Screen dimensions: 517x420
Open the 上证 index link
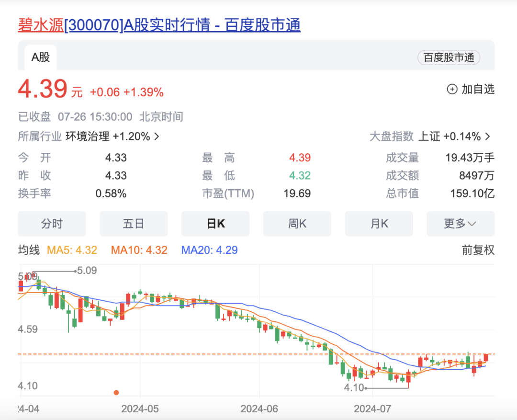tap(429, 136)
